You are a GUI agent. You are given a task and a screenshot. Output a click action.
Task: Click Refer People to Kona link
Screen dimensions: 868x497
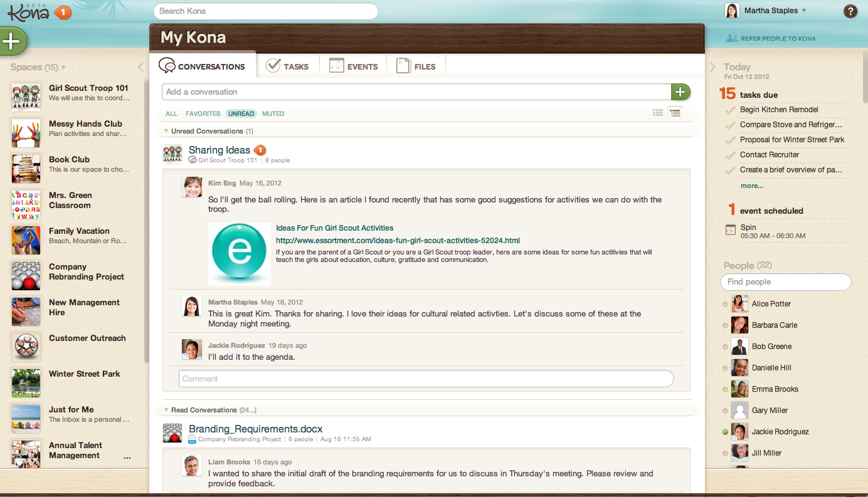(x=771, y=38)
